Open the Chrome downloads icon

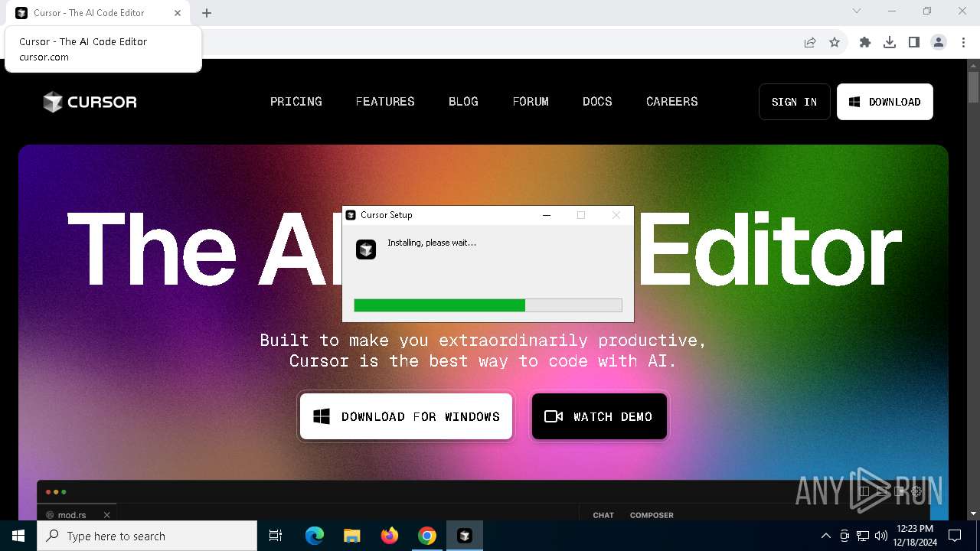890,43
